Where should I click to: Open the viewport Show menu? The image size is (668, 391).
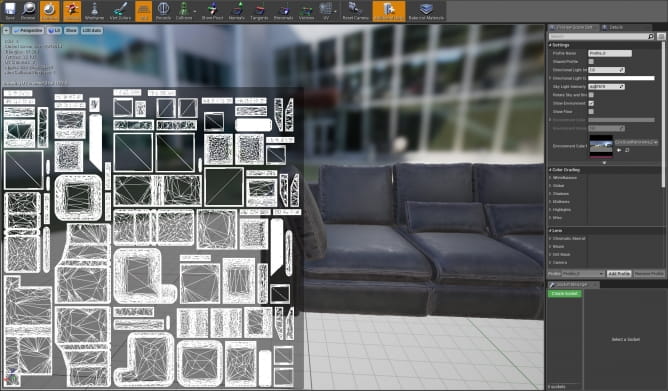(x=71, y=30)
